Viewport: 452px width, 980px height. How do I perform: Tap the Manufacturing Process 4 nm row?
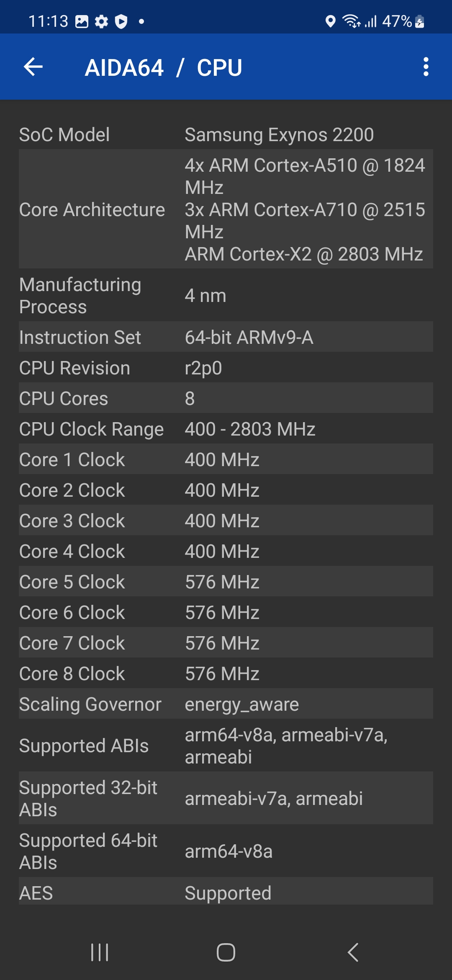click(x=226, y=296)
